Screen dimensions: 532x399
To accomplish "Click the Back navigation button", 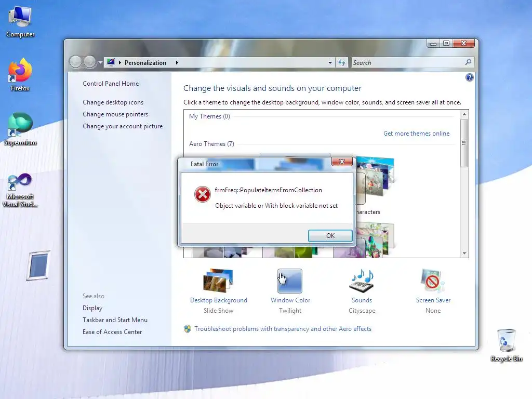I will coord(75,62).
